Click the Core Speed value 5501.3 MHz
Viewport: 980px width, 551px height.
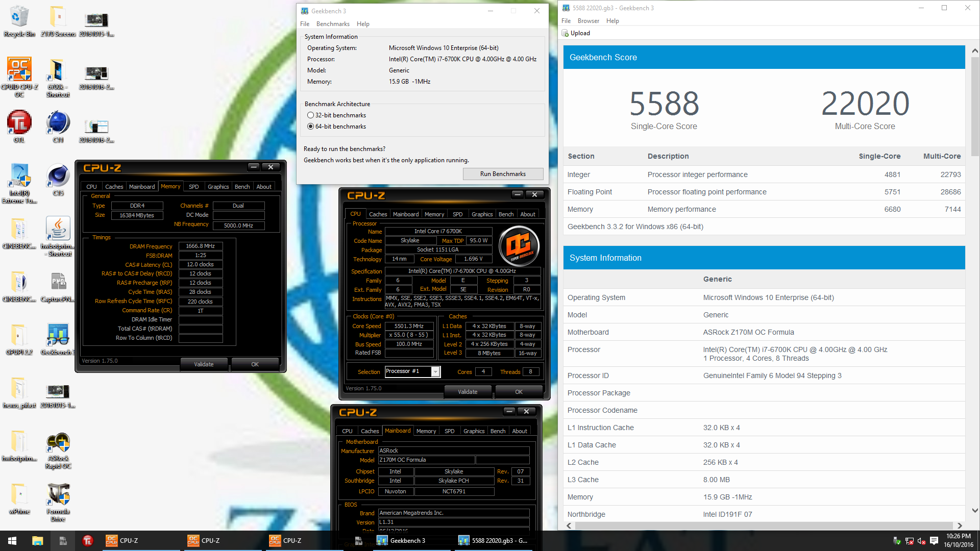409,326
